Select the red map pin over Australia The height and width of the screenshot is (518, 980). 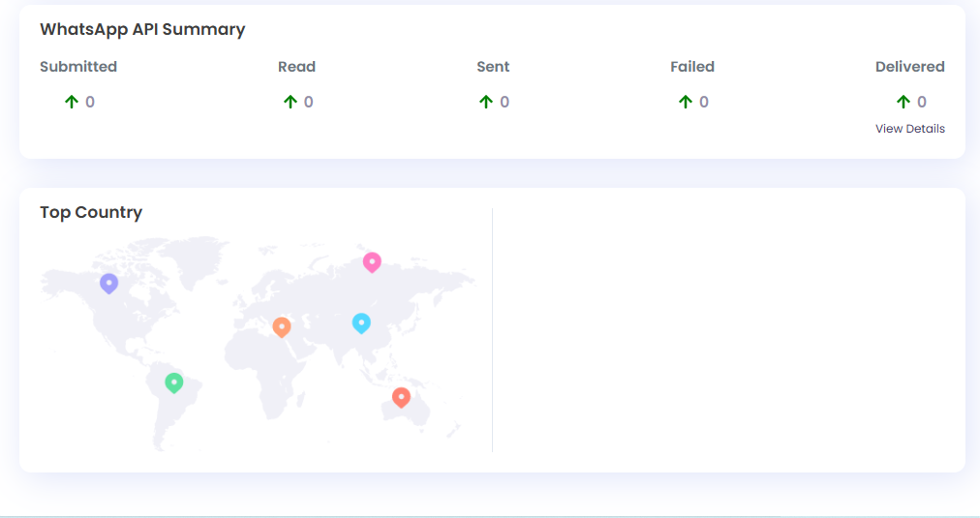click(401, 397)
